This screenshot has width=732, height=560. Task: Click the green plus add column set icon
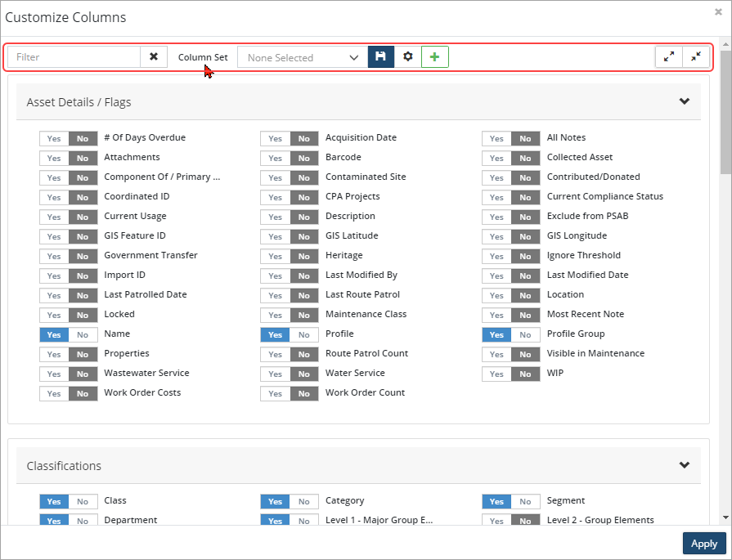434,57
